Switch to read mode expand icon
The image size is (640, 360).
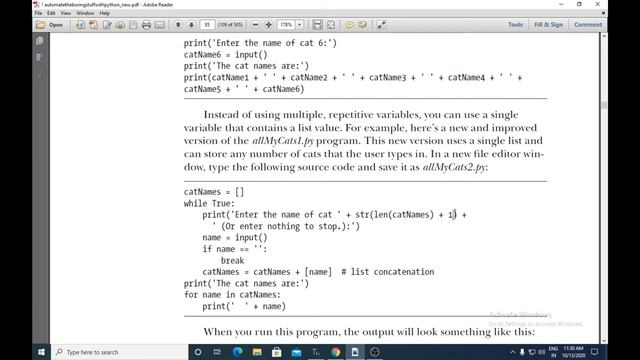click(381, 25)
